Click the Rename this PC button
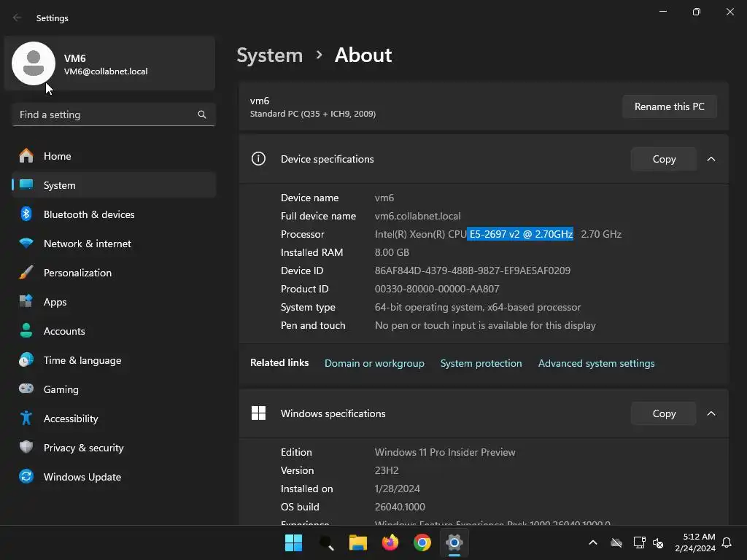The height and width of the screenshot is (560, 747). (x=670, y=106)
